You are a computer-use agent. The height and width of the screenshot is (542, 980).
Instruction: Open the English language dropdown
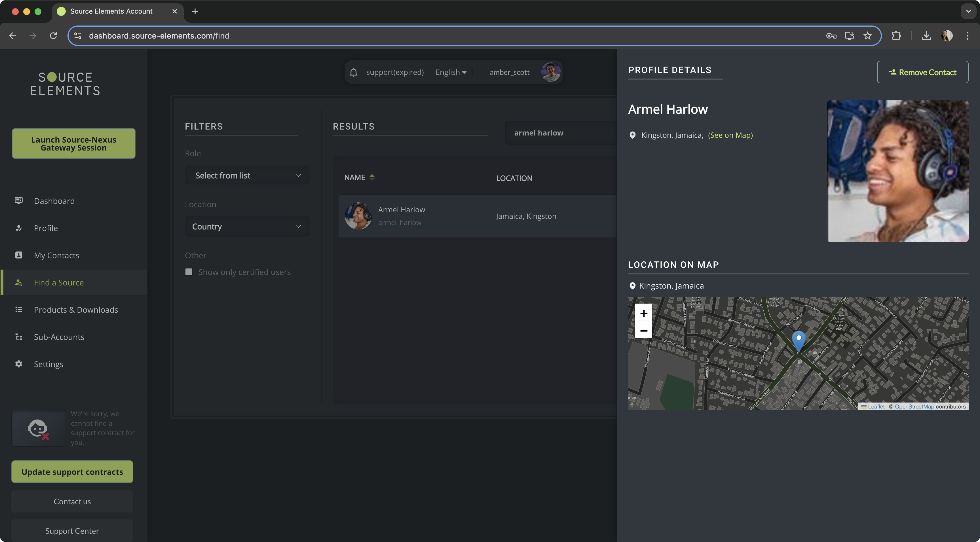[x=451, y=72]
